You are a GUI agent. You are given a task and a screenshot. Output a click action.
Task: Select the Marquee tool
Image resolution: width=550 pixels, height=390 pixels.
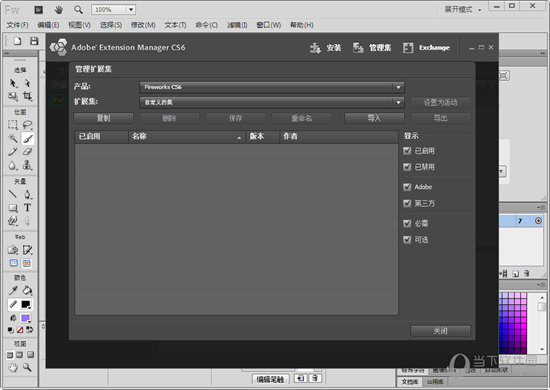[x=13, y=125]
